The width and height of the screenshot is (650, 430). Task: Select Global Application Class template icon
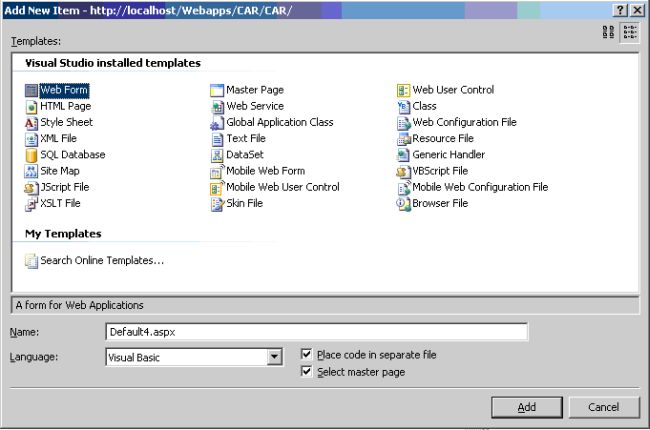click(217, 123)
